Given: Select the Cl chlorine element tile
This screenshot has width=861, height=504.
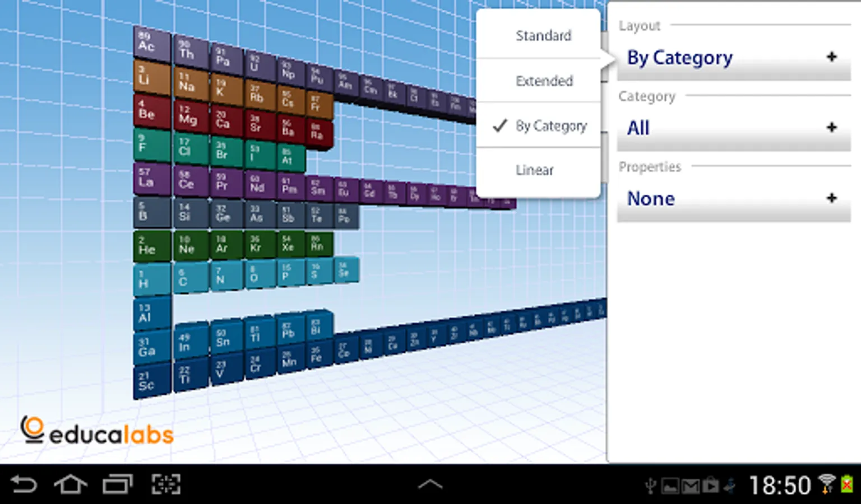Looking at the screenshot, I should coord(191,148).
